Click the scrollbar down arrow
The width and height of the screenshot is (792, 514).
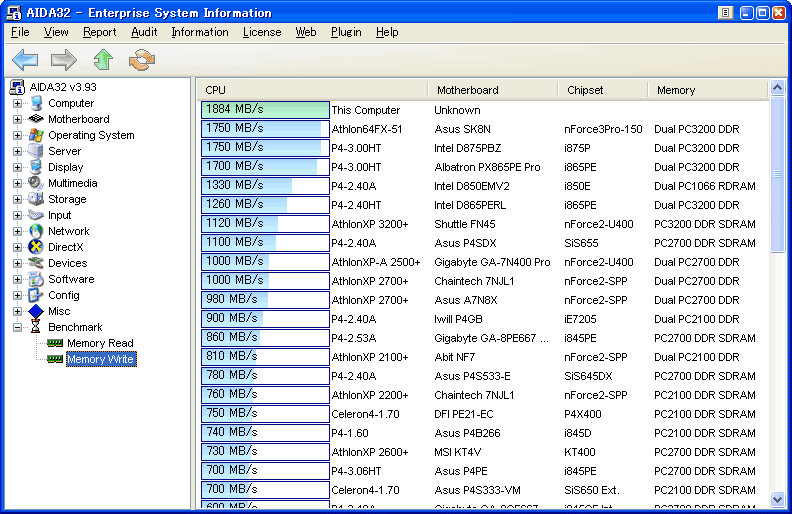(x=777, y=499)
